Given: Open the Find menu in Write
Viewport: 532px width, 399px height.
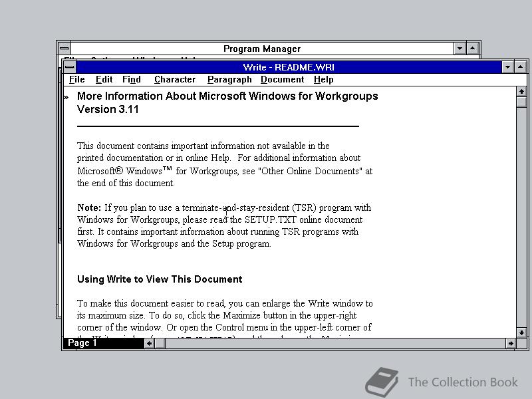Looking at the screenshot, I should tap(131, 79).
